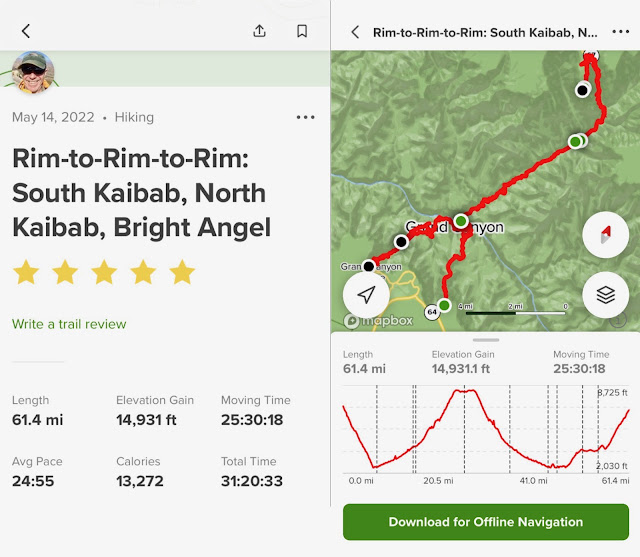Go back from the map view

pos(355,32)
